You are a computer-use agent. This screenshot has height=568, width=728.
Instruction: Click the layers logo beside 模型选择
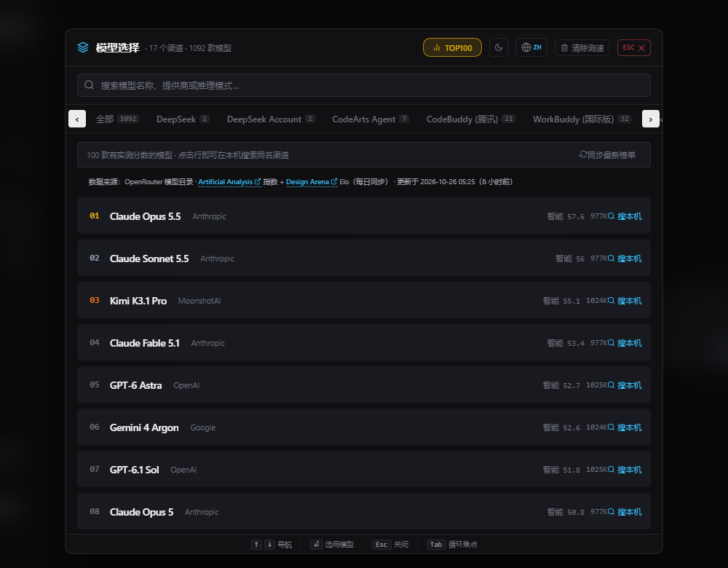point(83,47)
